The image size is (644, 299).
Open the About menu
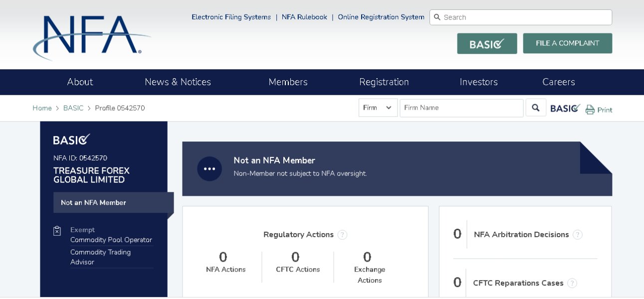[x=80, y=82]
